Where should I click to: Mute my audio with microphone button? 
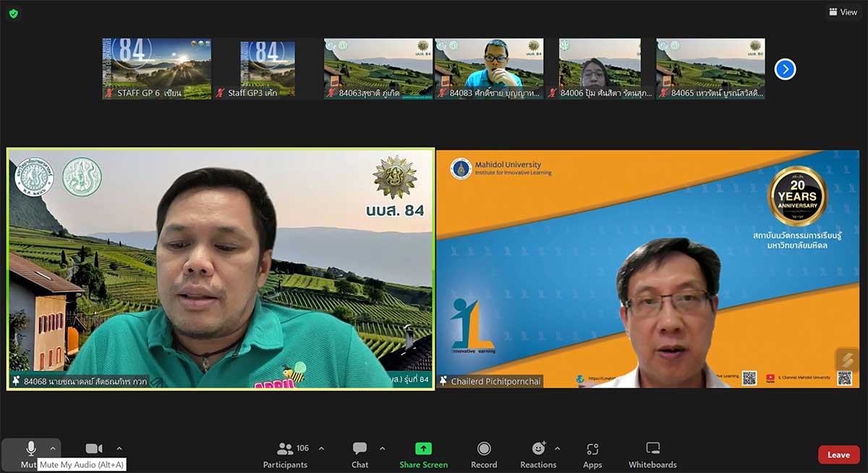point(31,448)
